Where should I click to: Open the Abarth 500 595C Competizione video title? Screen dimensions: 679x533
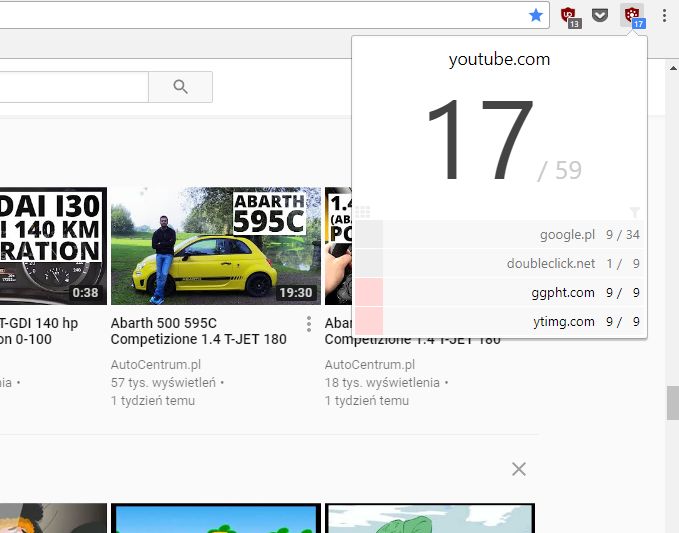pyautogui.click(x=198, y=331)
